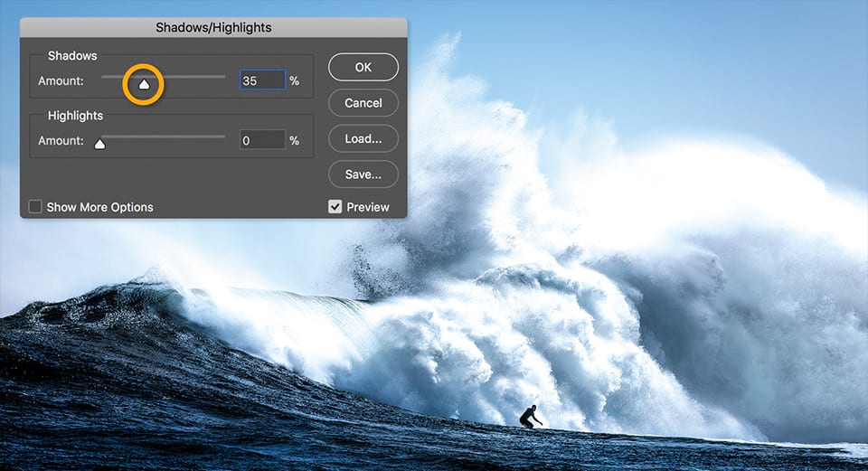The height and width of the screenshot is (471, 868).
Task: Click the Highlights section label
Action: [75, 116]
